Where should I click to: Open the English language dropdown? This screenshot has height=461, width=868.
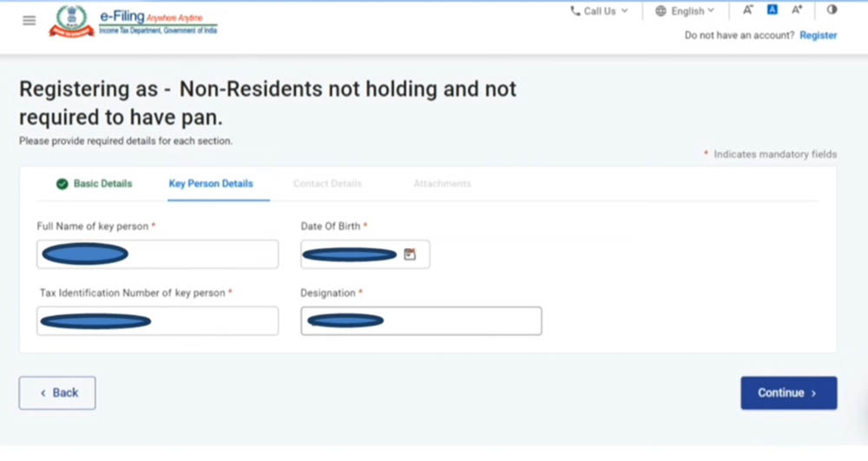point(685,11)
